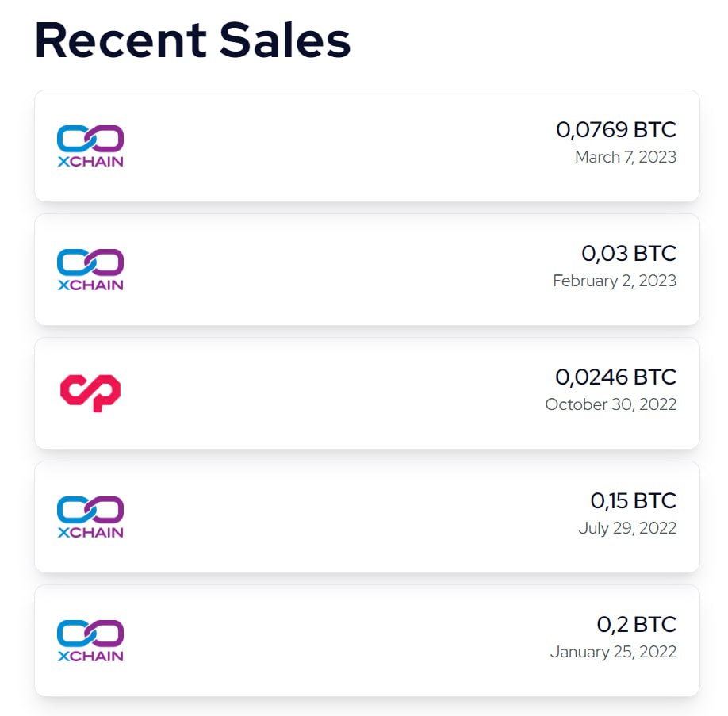Click the XCHAIN logo beside 0,0769 BTC
The width and height of the screenshot is (728, 716).
(90, 146)
